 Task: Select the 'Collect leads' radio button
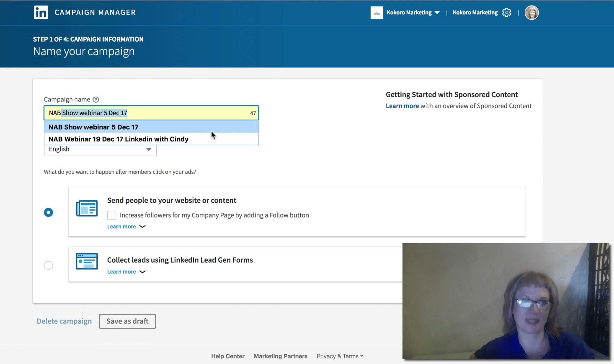coord(48,265)
